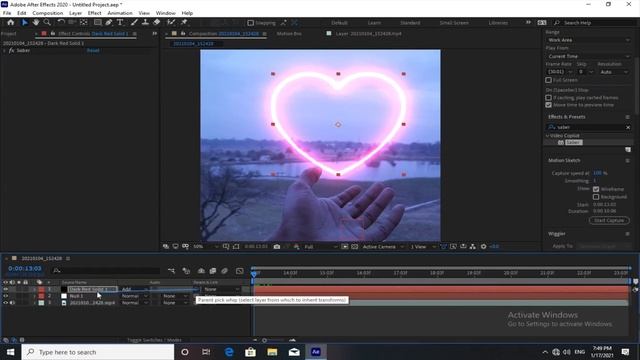Open the Active Camera dropdown
Screen dimensions: 640x360
point(383,247)
